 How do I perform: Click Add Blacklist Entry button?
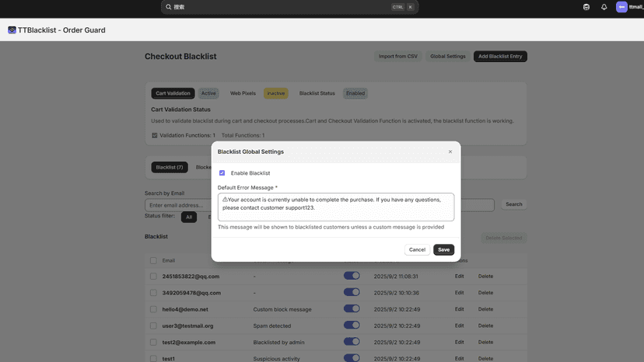[x=500, y=56]
